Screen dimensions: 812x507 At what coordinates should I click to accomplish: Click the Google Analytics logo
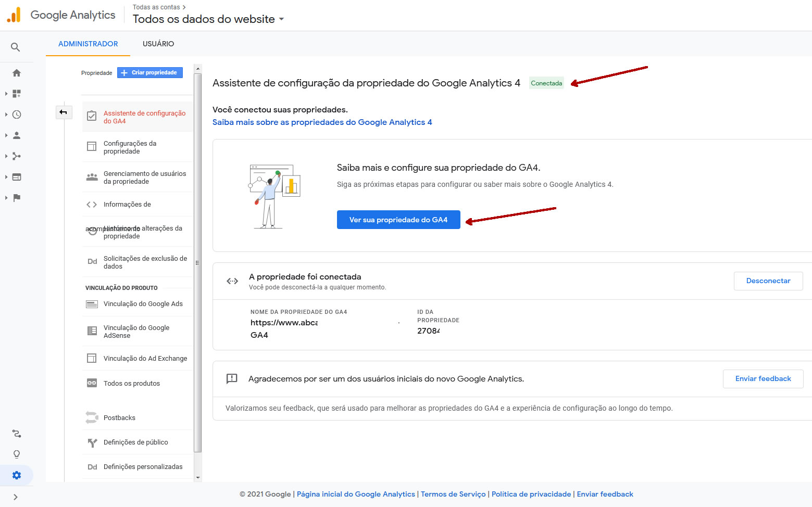(14, 15)
